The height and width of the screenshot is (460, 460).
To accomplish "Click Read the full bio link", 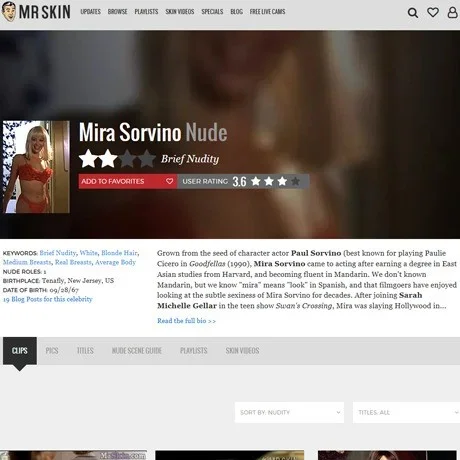I will point(186,321).
